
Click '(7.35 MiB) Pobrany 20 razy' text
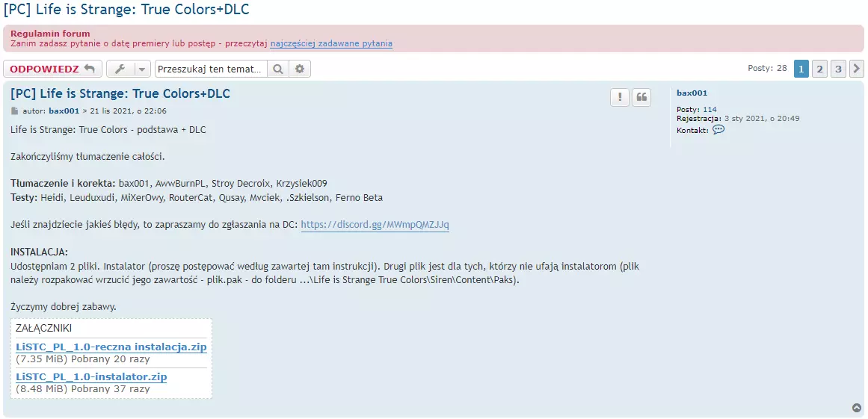coord(82,359)
